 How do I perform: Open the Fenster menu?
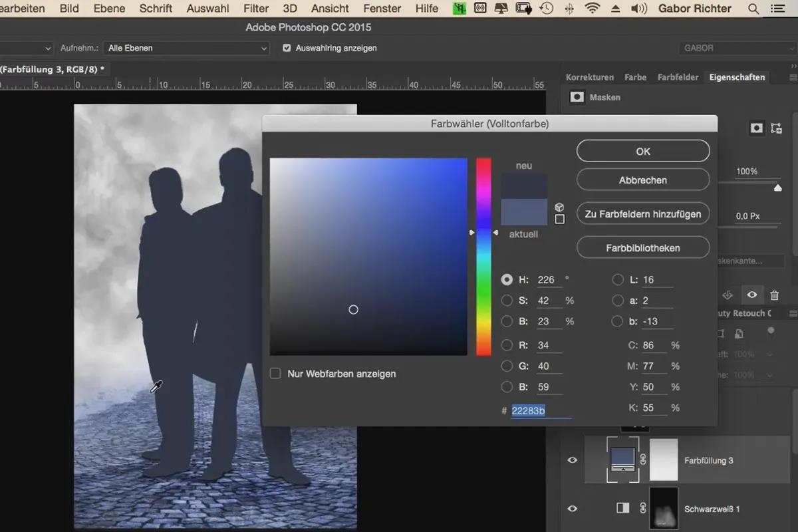click(382, 9)
